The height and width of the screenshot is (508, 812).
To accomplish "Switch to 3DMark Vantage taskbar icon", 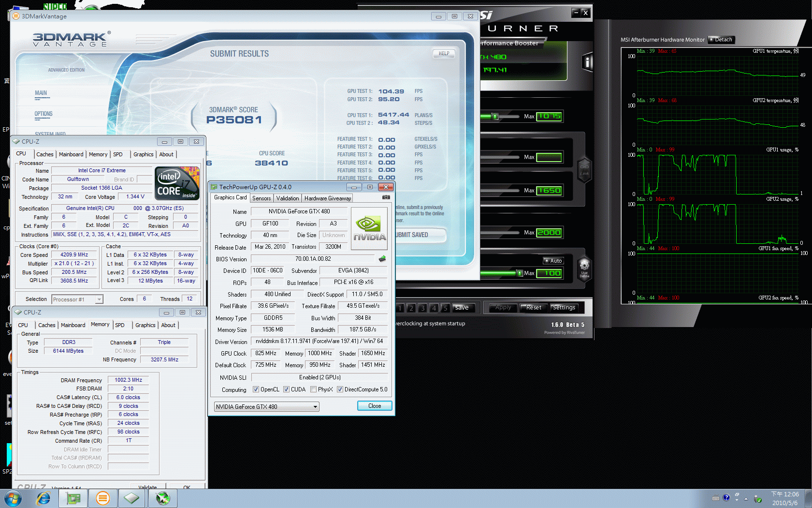I will pos(102,498).
